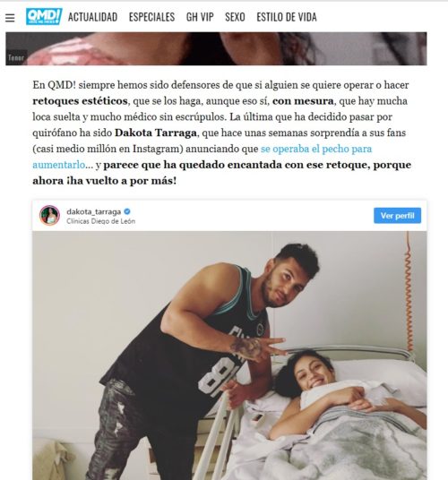Image resolution: width=448 pixels, height=480 pixels.
Task: Click the QMD! site logo
Action: [x=44, y=16]
